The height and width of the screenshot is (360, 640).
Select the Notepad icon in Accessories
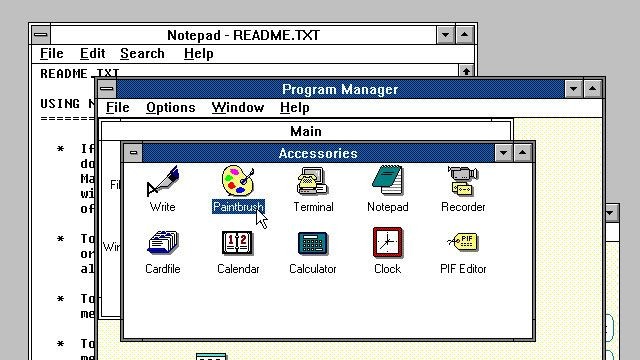click(387, 180)
